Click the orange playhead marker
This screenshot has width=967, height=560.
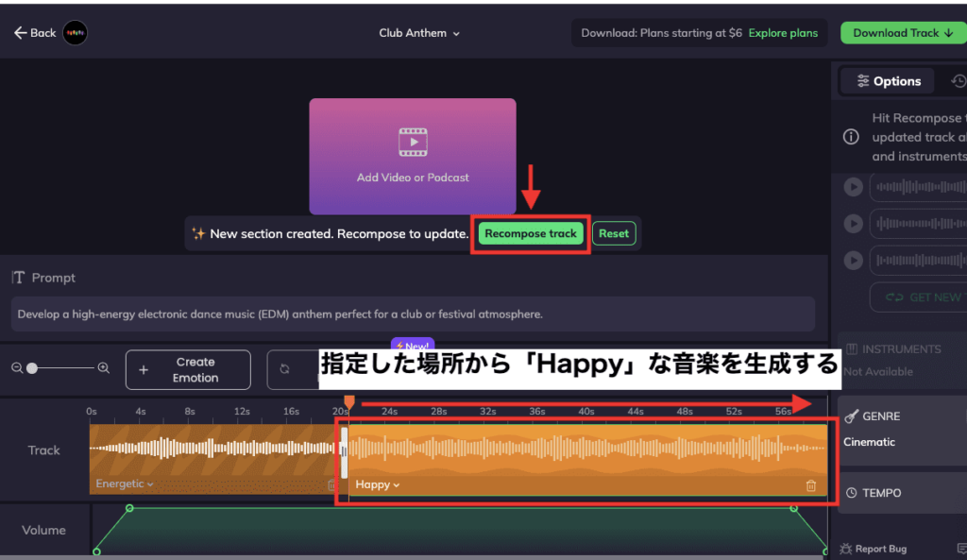pyautogui.click(x=349, y=402)
